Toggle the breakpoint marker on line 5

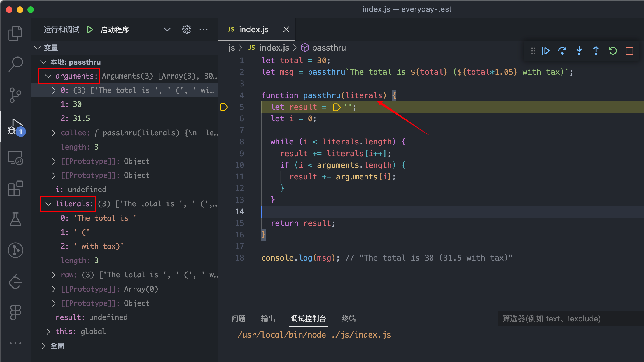(x=224, y=107)
